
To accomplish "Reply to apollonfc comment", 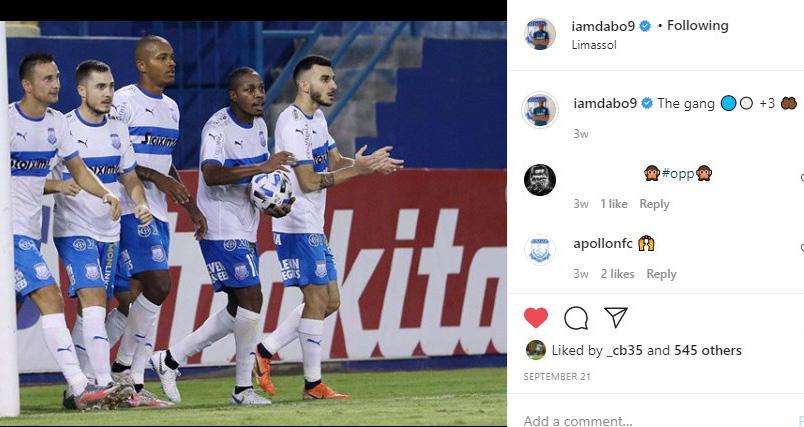I will pos(661,274).
